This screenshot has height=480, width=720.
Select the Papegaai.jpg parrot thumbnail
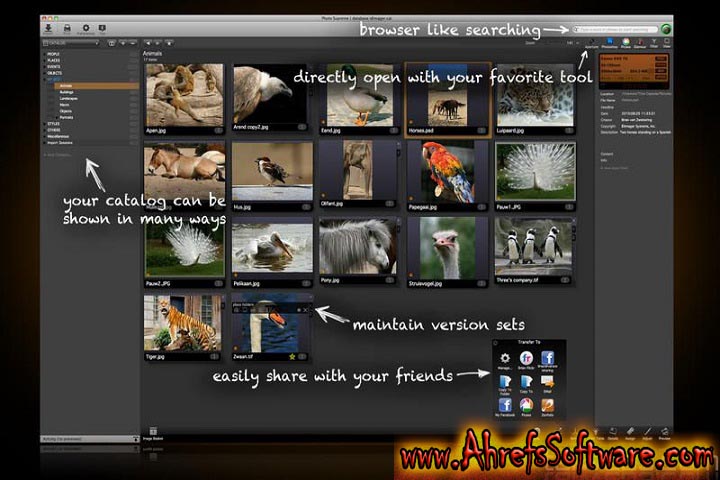click(x=447, y=176)
